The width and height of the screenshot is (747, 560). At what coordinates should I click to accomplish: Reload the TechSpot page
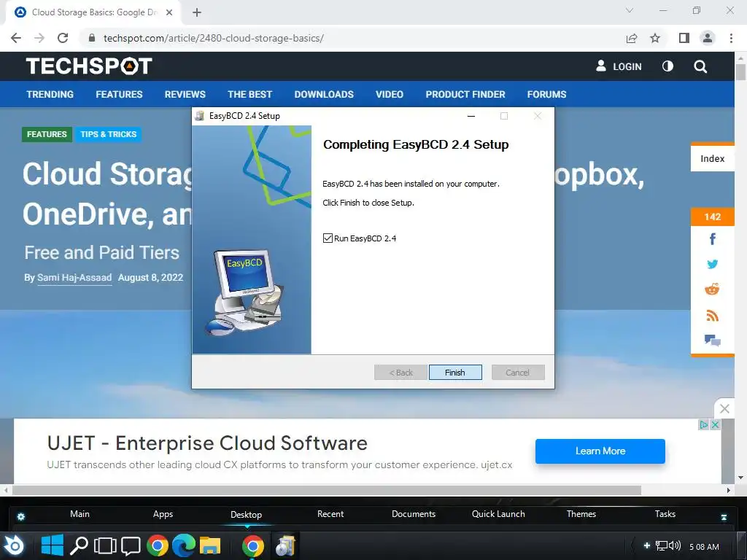[63, 38]
